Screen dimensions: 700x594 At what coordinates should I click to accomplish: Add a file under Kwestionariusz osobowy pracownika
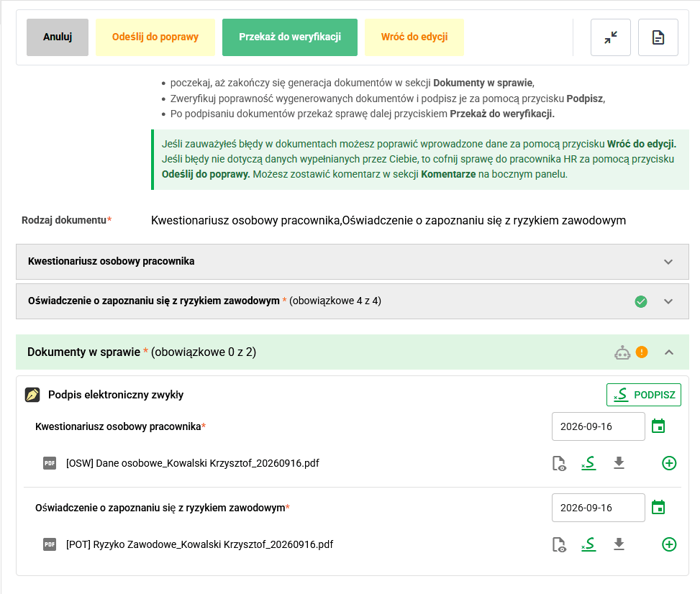click(x=669, y=463)
